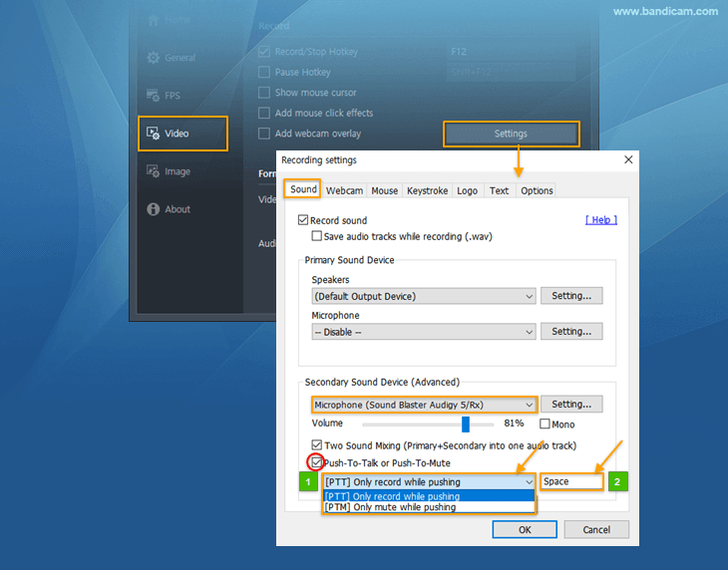
Task: Switch to the Webcam tab
Action: click(344, 190)
